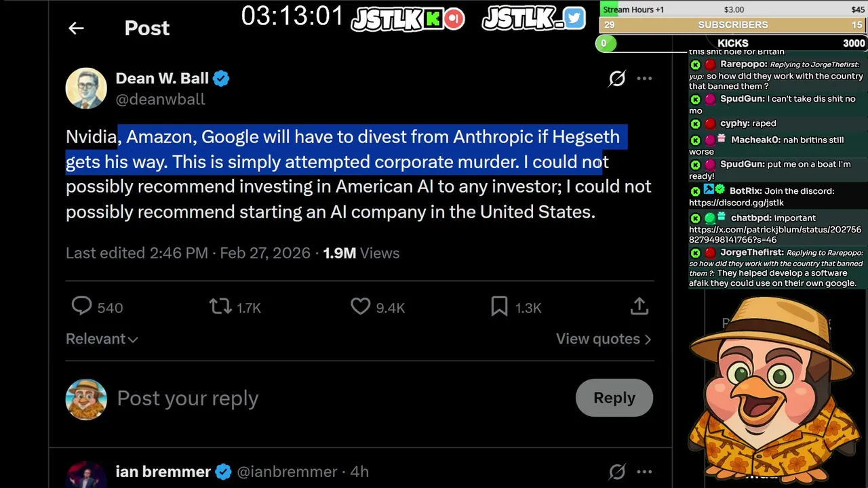Like the post with heart icon
Image resolution: width=868 pixels, height=488 pixels.
click(360, 307)
